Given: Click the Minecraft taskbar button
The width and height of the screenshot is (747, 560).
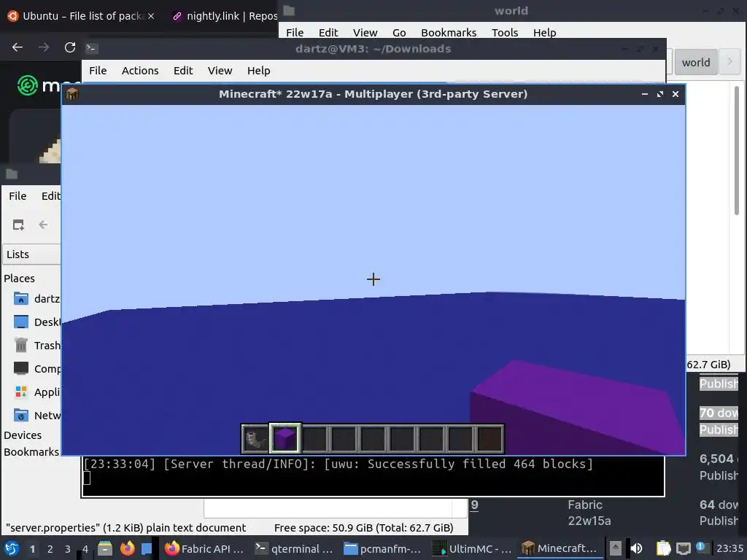Looking at the screenshot, I should click(559, 548).
